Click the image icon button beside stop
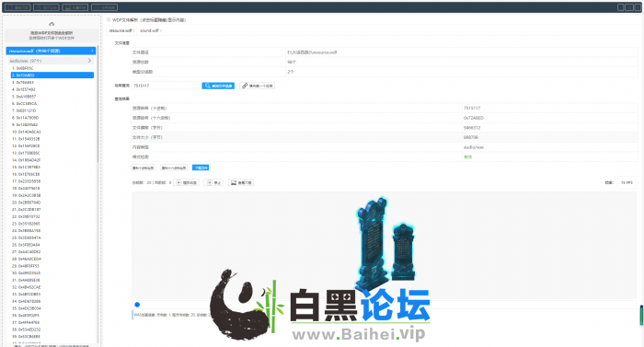 [241, 182]
